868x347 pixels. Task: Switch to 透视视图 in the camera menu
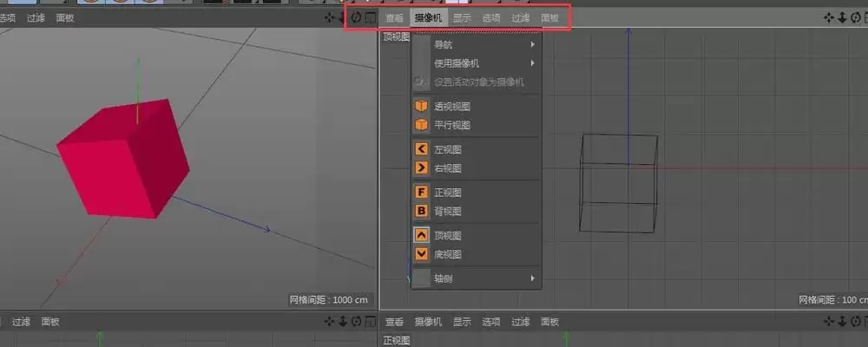[476, 106]
